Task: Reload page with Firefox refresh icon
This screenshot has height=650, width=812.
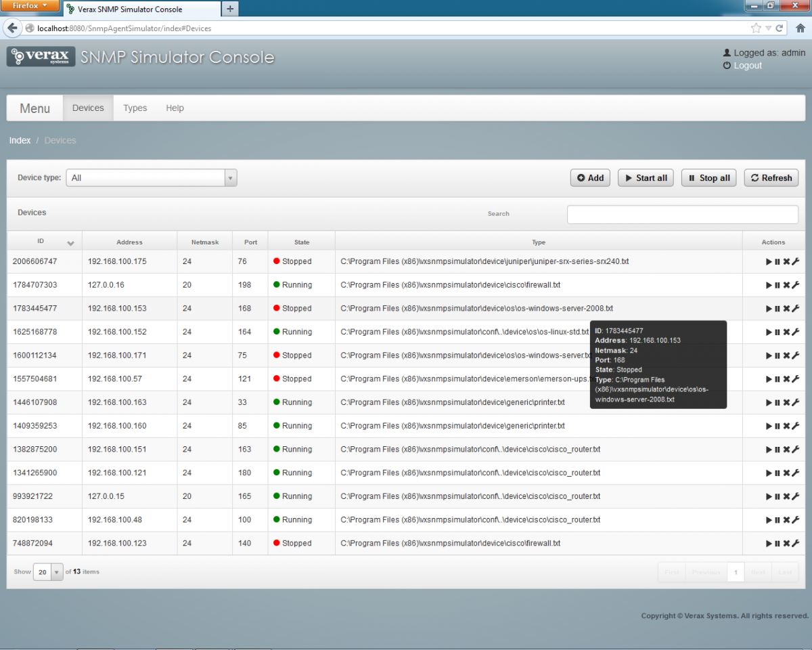Action: [780, 28]
